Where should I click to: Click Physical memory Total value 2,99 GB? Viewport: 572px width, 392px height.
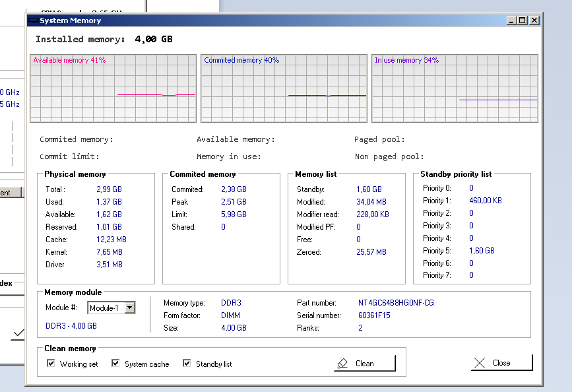click(x=109, y=189)
